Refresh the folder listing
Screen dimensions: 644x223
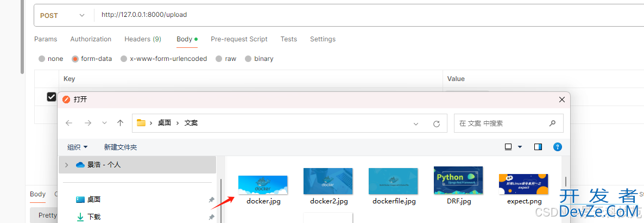point(437,123)
